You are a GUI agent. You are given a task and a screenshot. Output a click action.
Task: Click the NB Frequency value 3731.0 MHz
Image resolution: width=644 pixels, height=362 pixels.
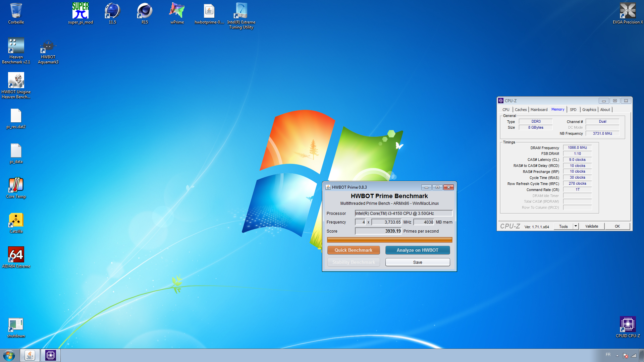(x=602, y=133)
